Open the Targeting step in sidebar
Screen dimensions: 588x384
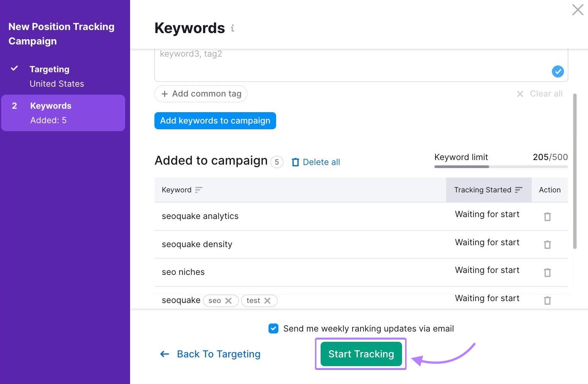(x=63, y=76)
